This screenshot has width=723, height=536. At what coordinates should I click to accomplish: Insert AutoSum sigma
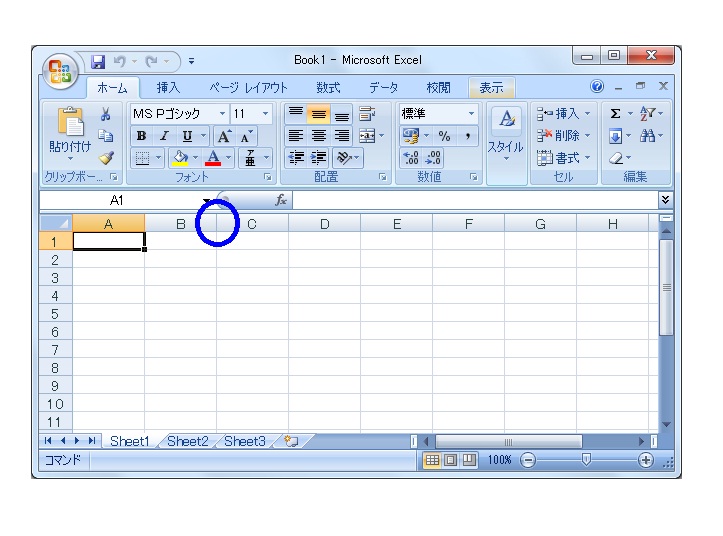point(615,113)
